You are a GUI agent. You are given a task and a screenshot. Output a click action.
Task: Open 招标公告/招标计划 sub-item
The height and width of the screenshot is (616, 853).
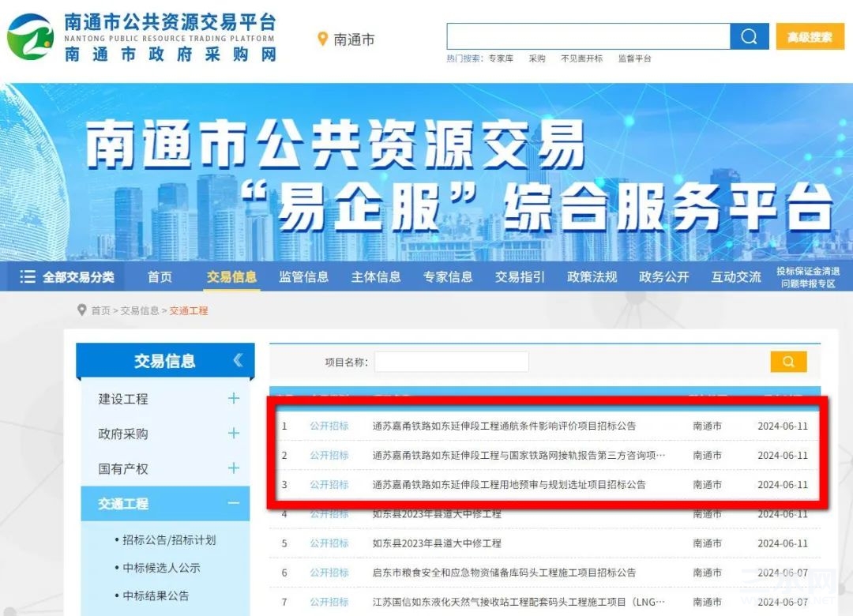pyautogui.click(x=169, y=540)
